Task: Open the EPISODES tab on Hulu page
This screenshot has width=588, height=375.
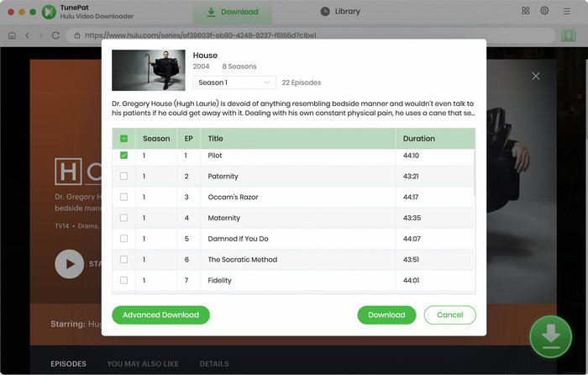Action: coord(68,364)
